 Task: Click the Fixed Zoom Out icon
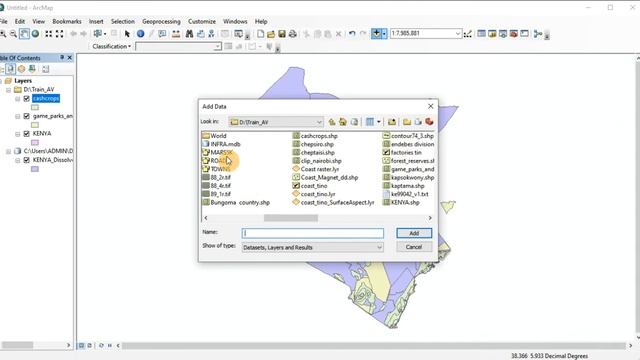(60, 34)
